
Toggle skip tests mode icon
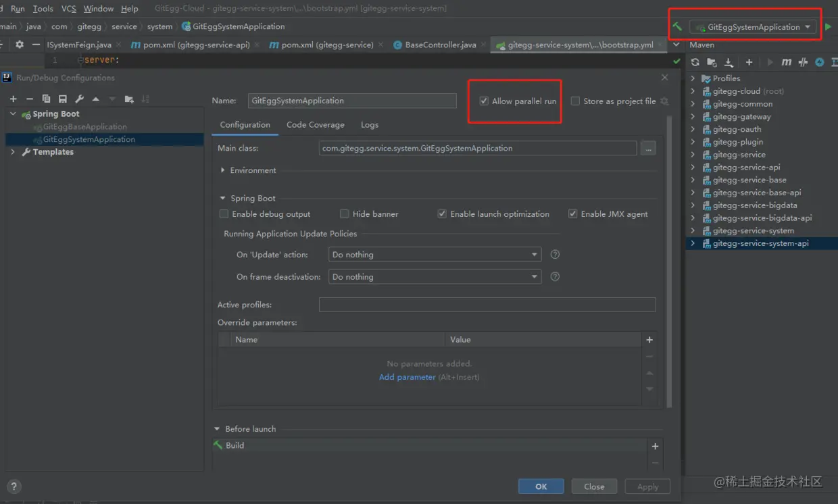pyautogui.click(x=803, y=62)
